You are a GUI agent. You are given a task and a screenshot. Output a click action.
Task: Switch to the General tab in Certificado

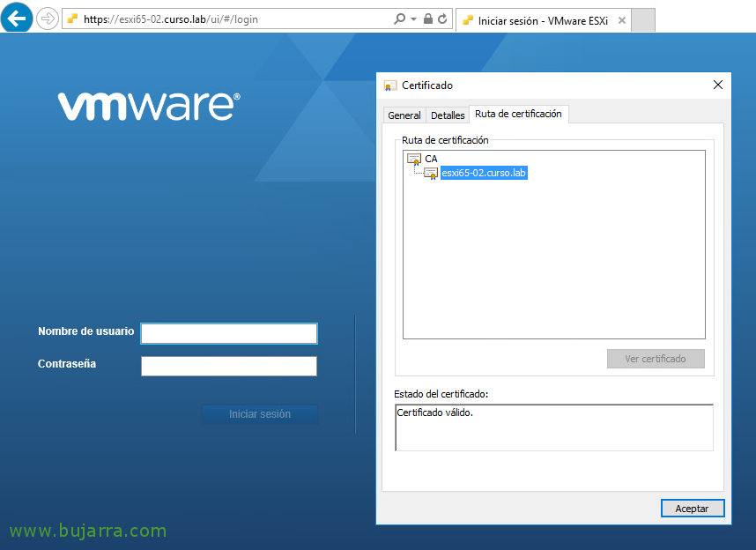(404, 115)
